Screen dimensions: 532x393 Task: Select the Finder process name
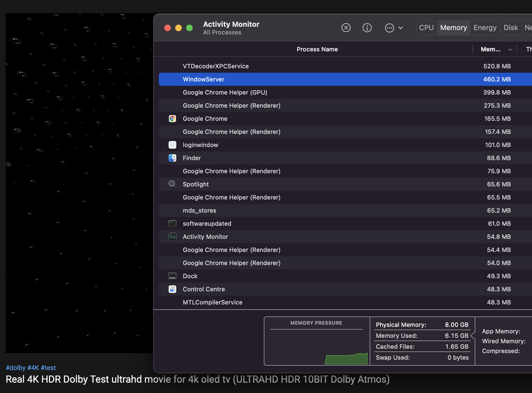192,158
